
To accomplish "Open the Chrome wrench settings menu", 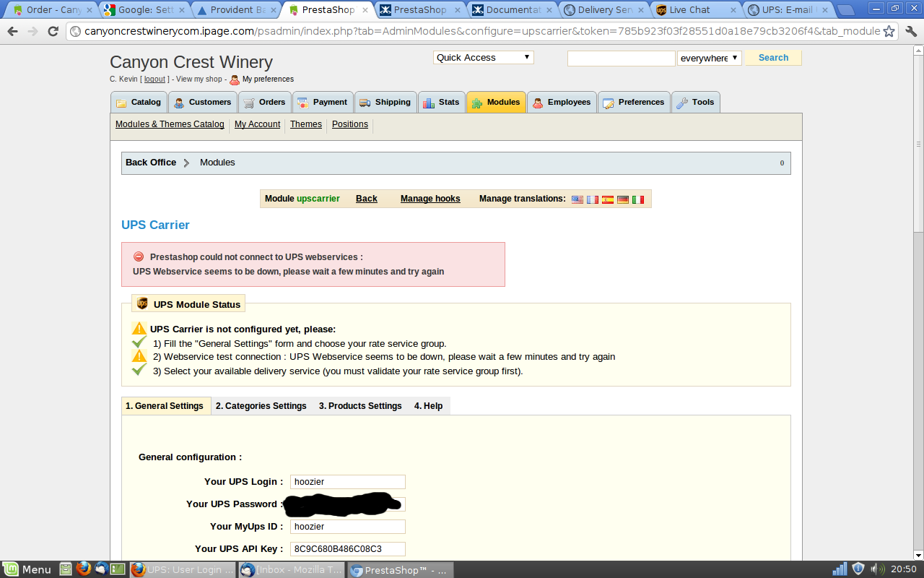I will pyautogui.click(x=910, y=32).
